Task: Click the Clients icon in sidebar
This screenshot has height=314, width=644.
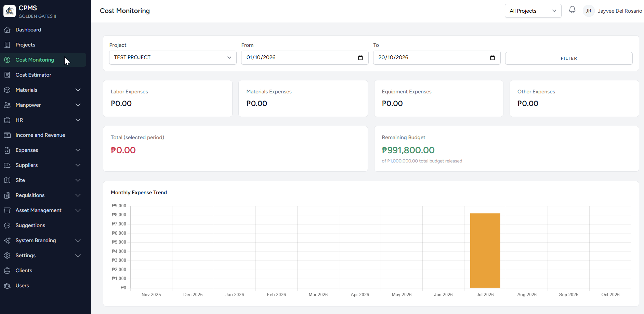Action: coord(7,271)
